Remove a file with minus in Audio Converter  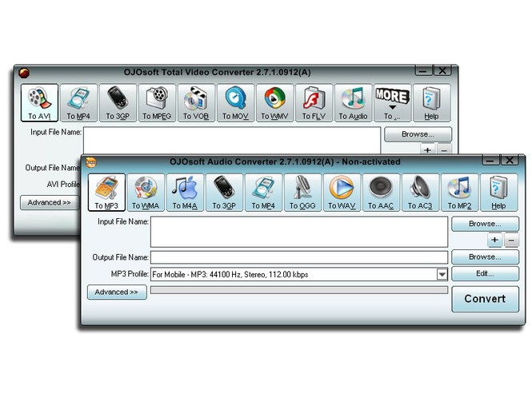coord(511,240)
